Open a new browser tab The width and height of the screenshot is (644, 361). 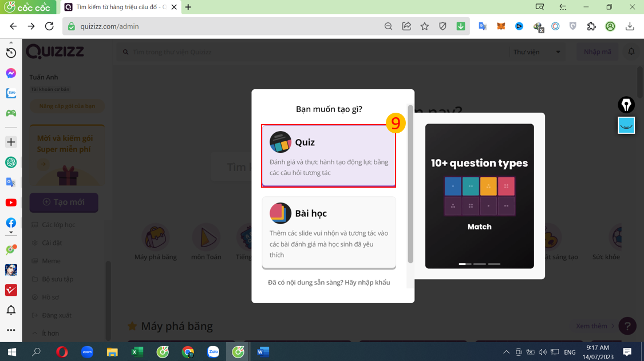pyautogui.click(x=188, y=7)
